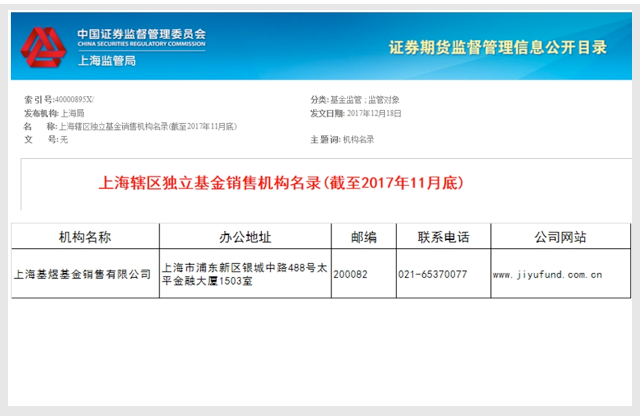Viewport: 640px width, 418px height.
Task: Click the 办公地址 column header
Action: [x=245, y=236]
